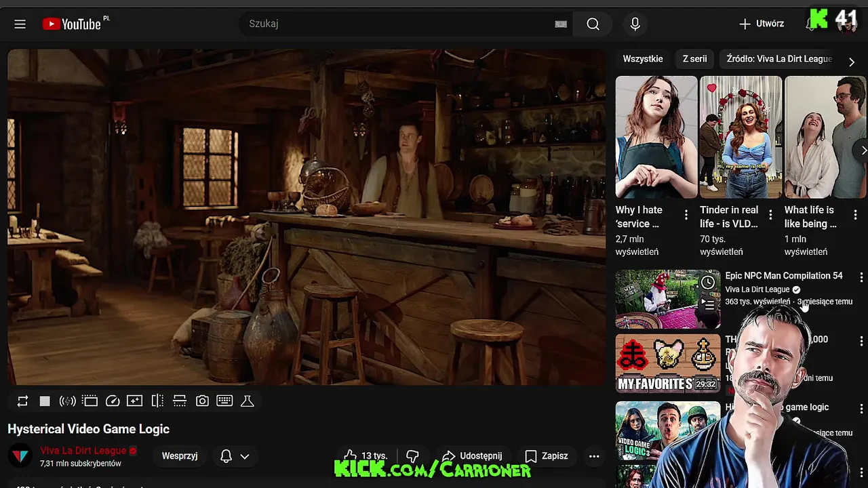The height and width of the screenshot is (488, 868).
Task: Toggle the loop video tool
Action: (22, 401)
